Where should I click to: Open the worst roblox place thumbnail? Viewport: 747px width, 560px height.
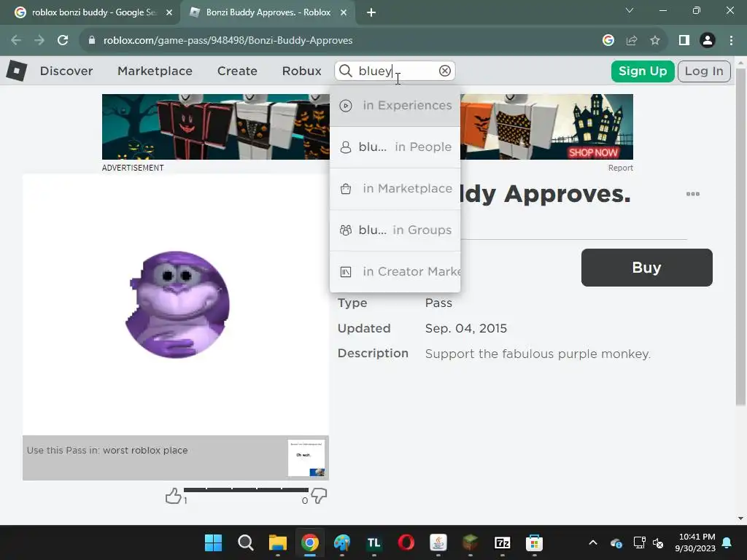306,458
